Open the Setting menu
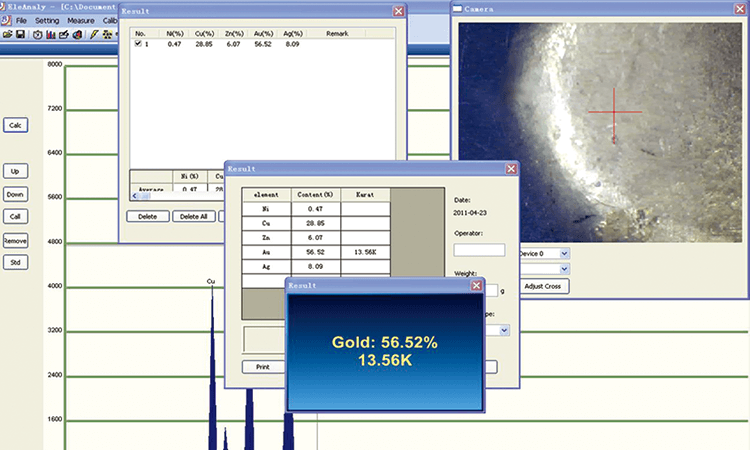 pos(47,21)
